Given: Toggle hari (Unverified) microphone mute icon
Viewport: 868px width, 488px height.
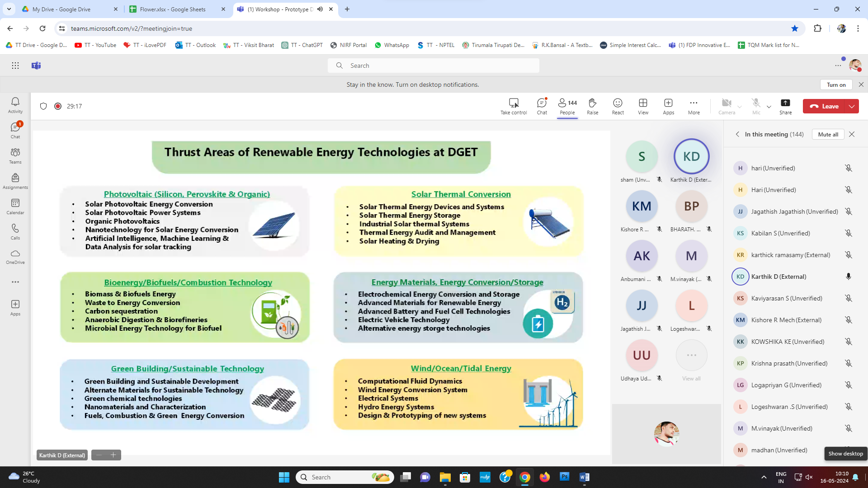Looking at the screenshot, I should coord(849,168).
